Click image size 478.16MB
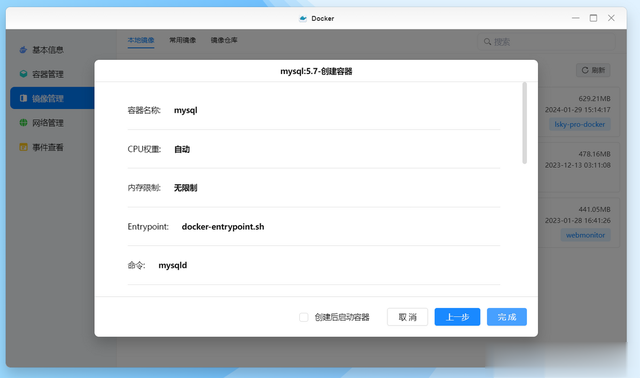Screen dimensions: 640x378 594,154
